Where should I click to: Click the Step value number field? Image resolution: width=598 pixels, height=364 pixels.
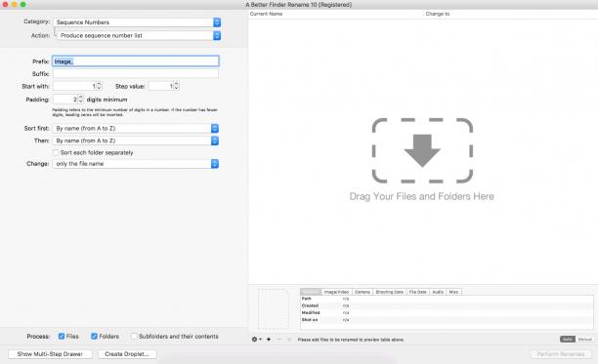160,86
